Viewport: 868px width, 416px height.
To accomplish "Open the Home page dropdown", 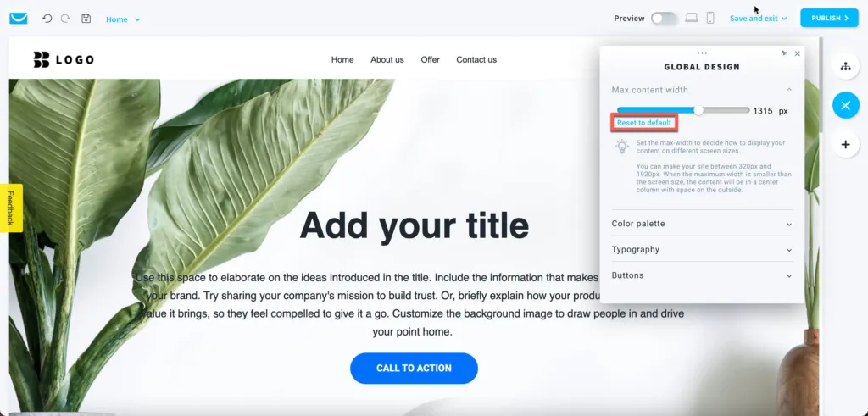I will 123,19.
